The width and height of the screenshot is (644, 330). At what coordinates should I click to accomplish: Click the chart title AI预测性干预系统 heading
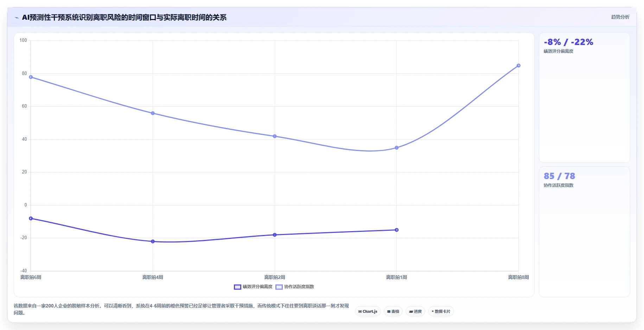click(x=124, y=17)
